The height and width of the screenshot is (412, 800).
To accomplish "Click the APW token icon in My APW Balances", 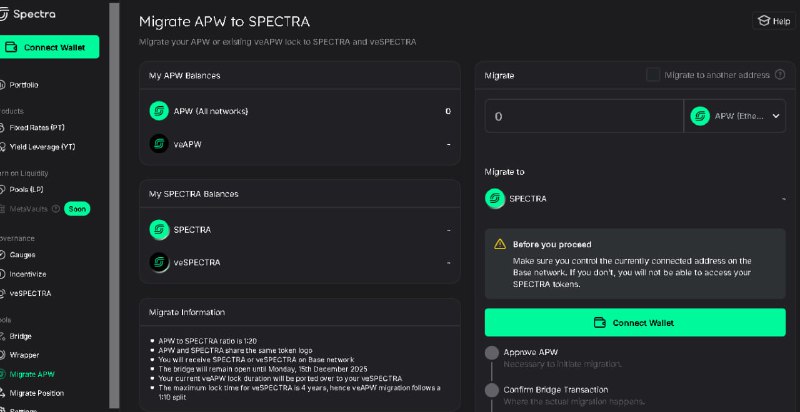I will 158,111.
